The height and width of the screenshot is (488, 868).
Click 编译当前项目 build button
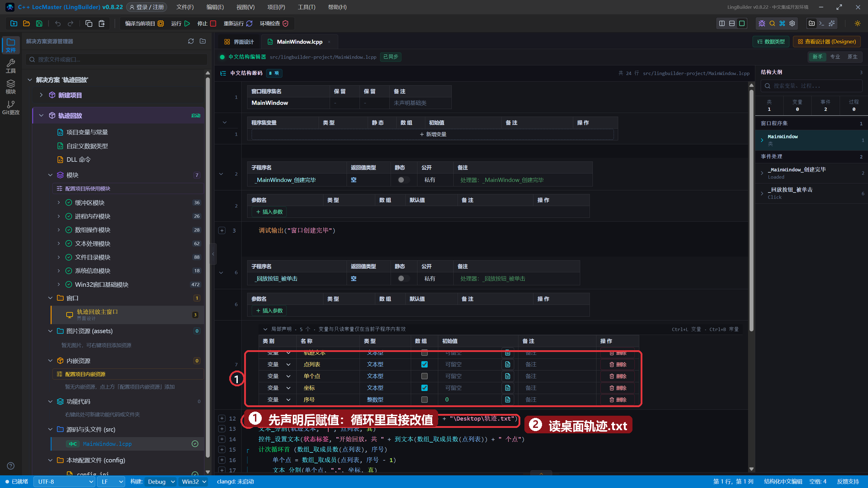144,23
